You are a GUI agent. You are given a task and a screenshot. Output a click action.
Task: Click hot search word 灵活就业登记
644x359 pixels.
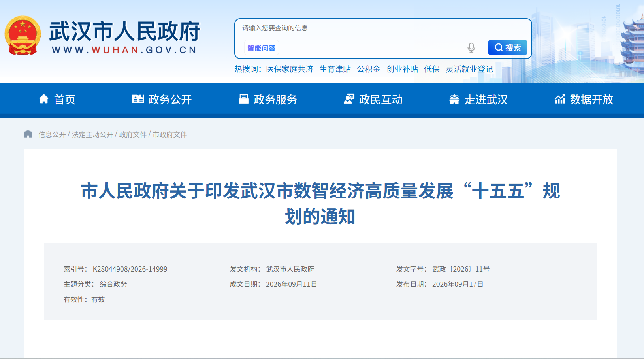pyautogui.click(x=469, y=69)
